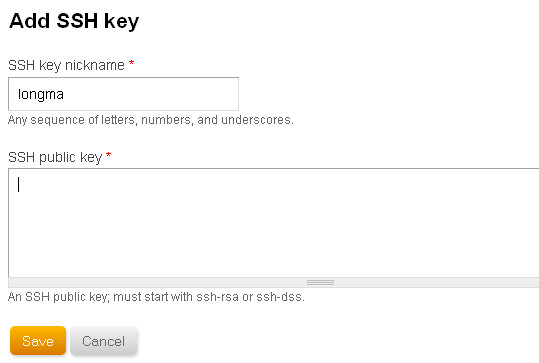Click the textarea resize grip handle
Screen dimensions: 539x363
coord(320,283)
